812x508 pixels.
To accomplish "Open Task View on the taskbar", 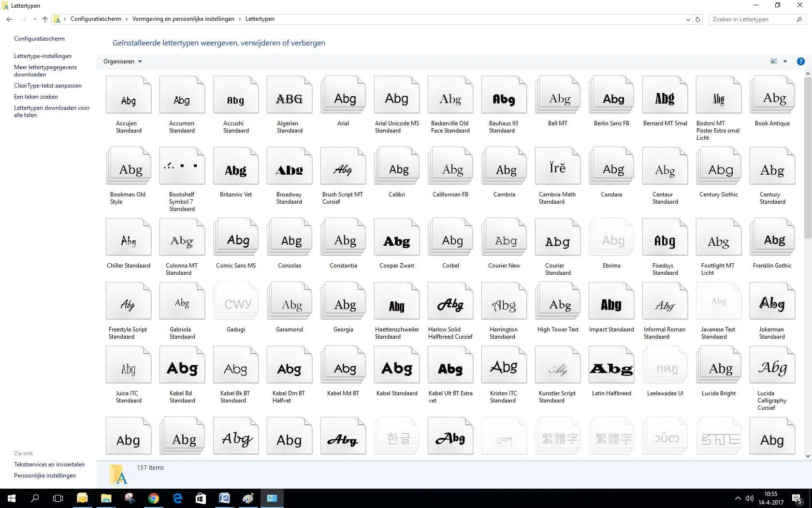I will pyautogui.click(x=58, y=498).
